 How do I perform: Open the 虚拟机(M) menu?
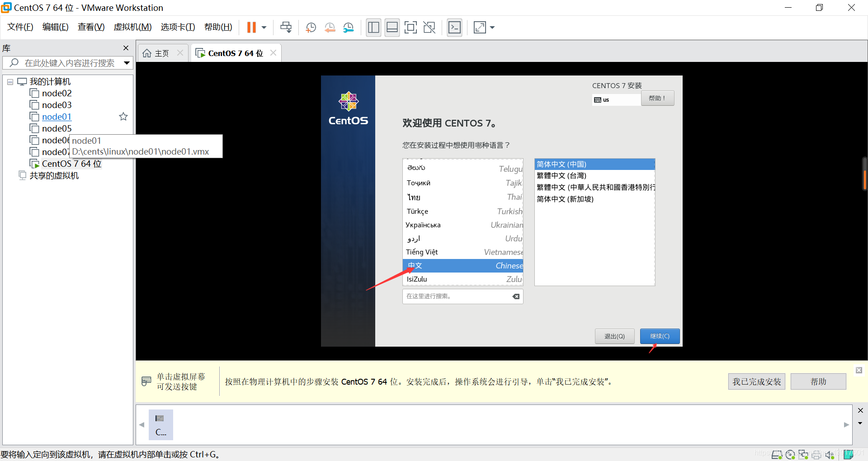point(132,27)
